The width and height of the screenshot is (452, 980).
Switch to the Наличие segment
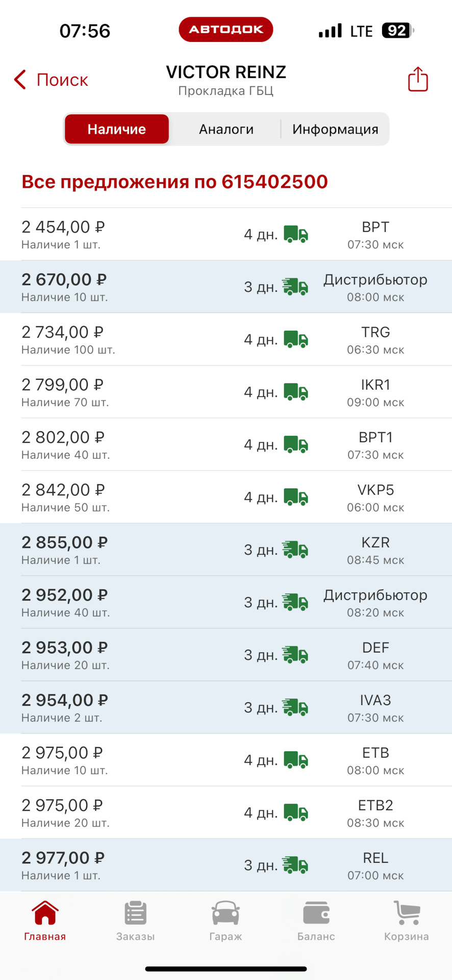(x=117, y=129)
